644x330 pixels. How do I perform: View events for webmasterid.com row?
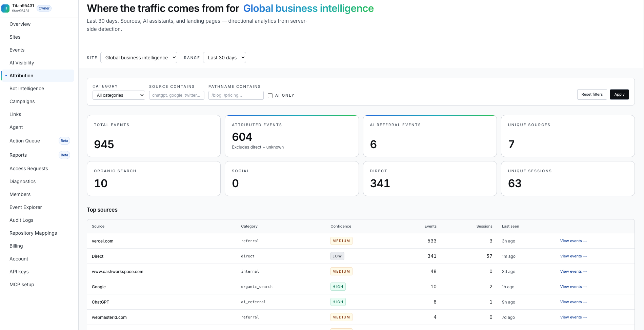pos(573,317)
